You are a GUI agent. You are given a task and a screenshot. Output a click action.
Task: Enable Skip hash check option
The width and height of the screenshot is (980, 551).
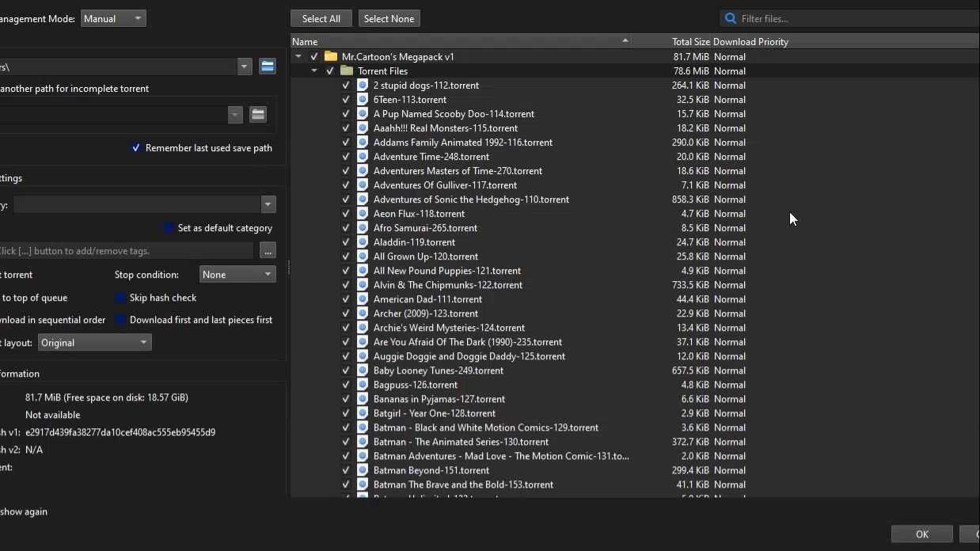(x=120, y=298)
